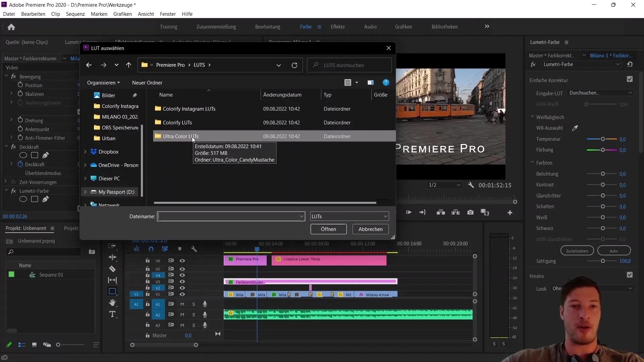Adjust the Temperatur slider
The height and width of the screenshot is (362, 644).
point(602,139)
